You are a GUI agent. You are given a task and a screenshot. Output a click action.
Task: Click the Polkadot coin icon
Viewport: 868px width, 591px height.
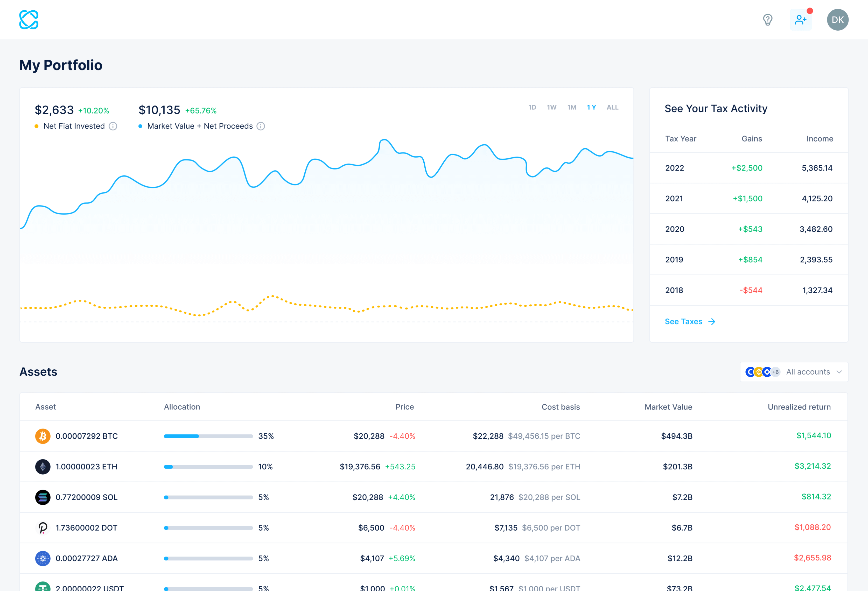click(43, 527)
